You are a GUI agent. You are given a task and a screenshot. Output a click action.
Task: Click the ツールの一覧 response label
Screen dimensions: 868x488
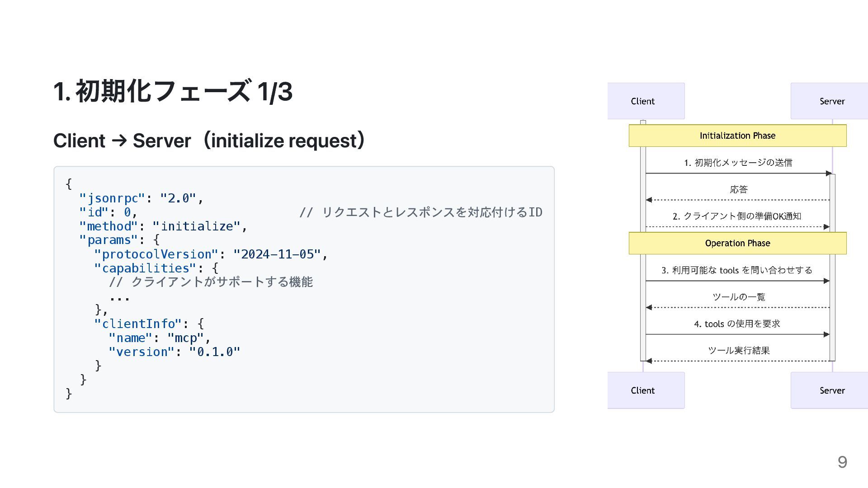pos(739,297)
